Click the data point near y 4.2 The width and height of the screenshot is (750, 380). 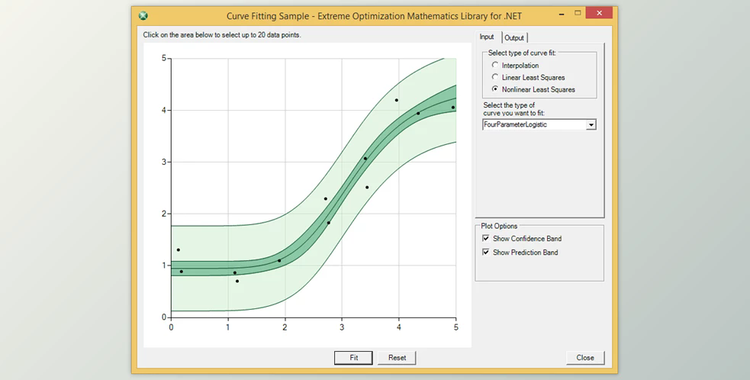coord(397,100)
